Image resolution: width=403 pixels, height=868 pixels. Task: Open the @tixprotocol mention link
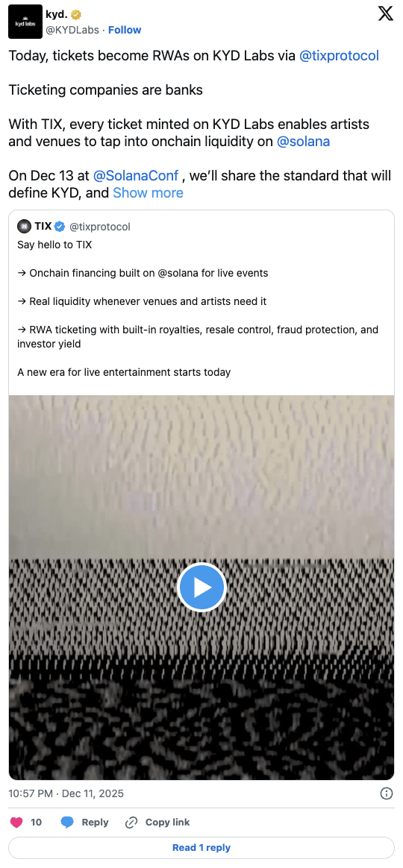point(340,56)
